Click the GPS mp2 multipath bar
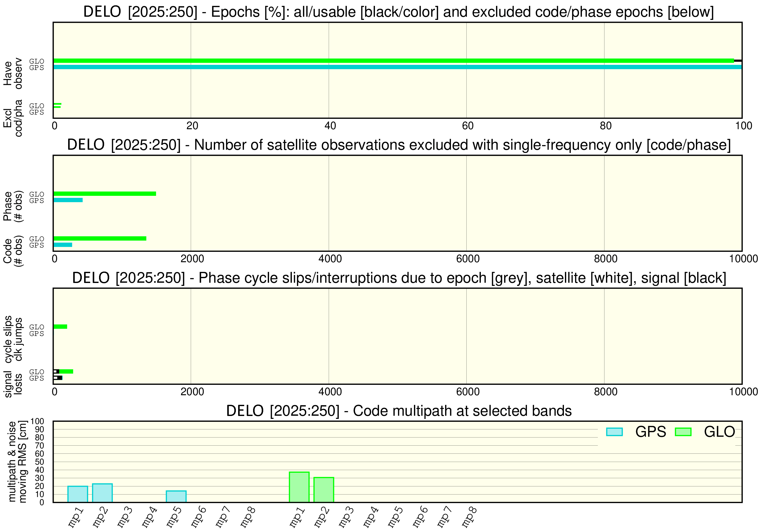This screenshot has width=760, height=532. [x=102, y=493]
